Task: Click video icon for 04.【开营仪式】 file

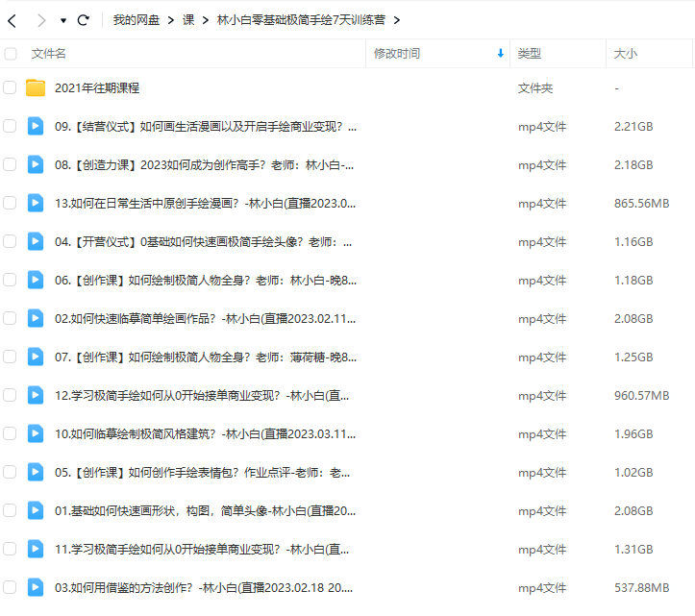Action: pos(36,241)
